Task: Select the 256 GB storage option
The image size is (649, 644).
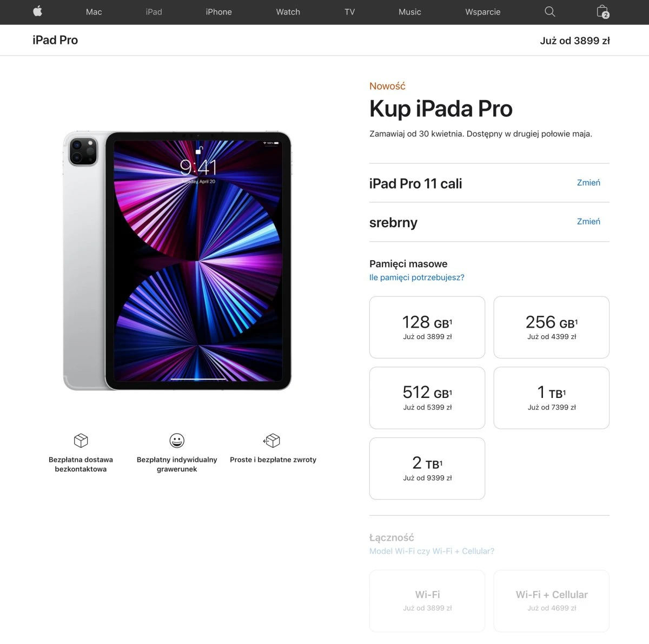Action: (x=552, y=327)
